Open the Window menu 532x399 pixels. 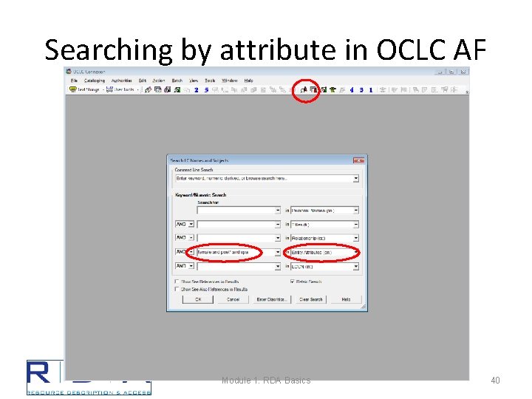point(229,81)
